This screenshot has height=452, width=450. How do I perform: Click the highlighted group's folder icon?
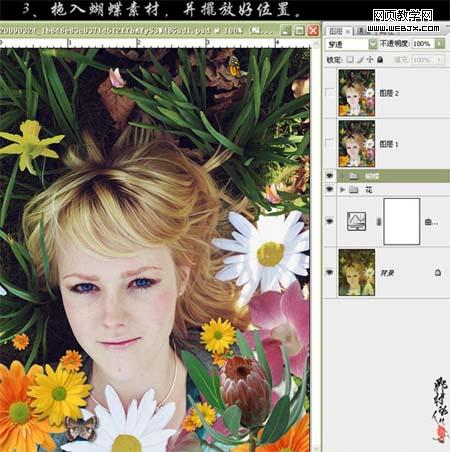(353, 176)
